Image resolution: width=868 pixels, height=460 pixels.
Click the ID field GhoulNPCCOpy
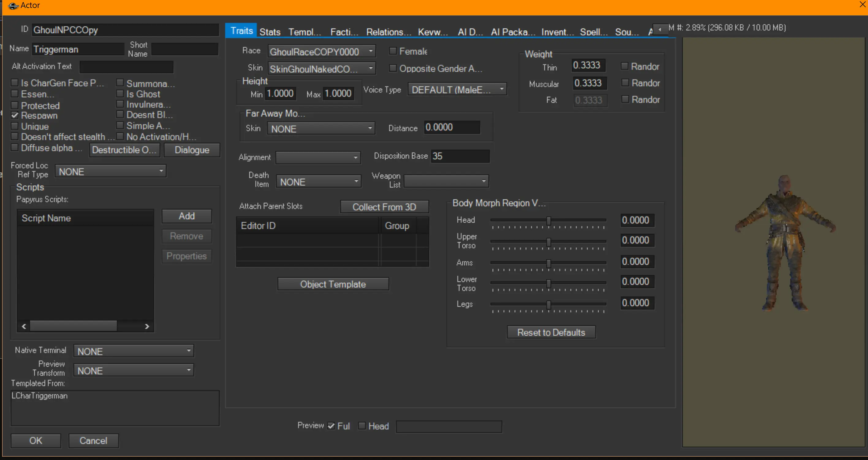[x=125, y=30]
